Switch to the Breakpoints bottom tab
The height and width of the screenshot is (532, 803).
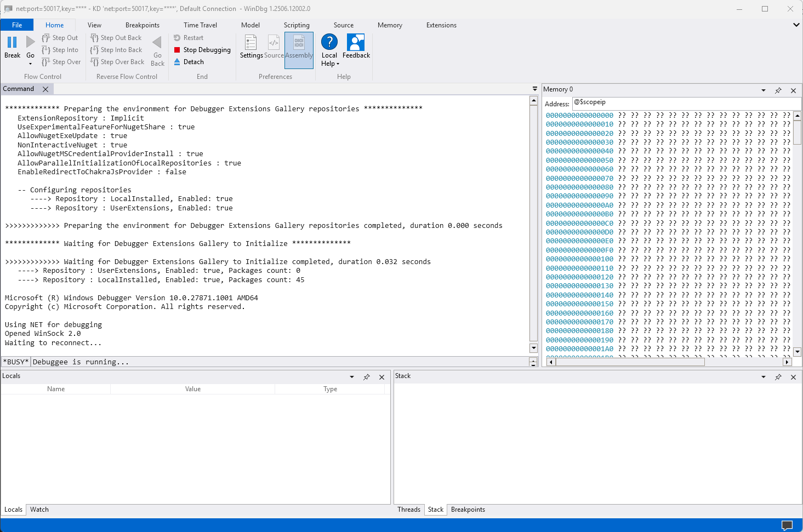[x=468, y=510]
